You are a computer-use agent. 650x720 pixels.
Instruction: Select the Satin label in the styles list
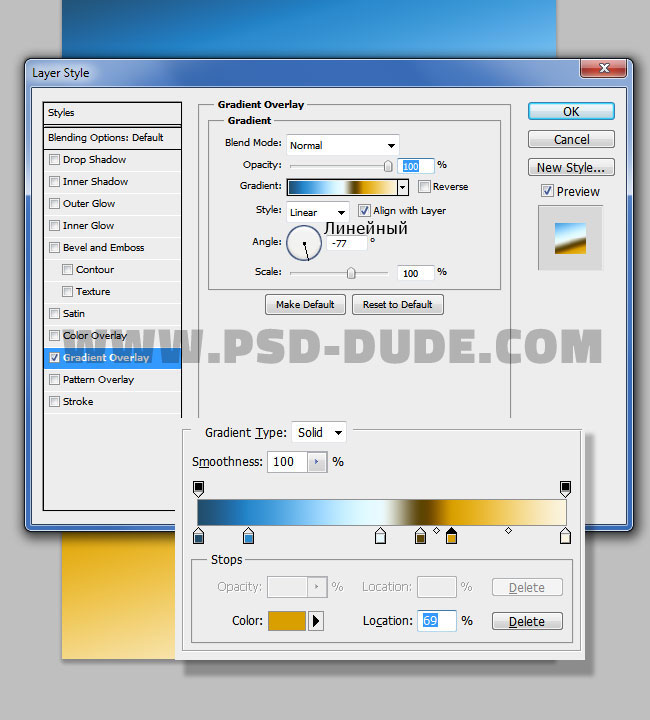74,314
